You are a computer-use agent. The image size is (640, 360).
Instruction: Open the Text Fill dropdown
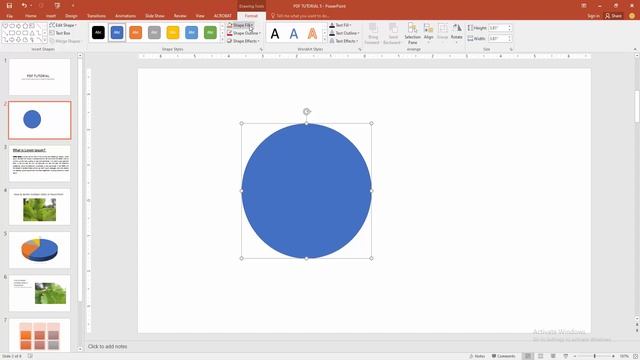pyautogui.click(x=340, y=25)
